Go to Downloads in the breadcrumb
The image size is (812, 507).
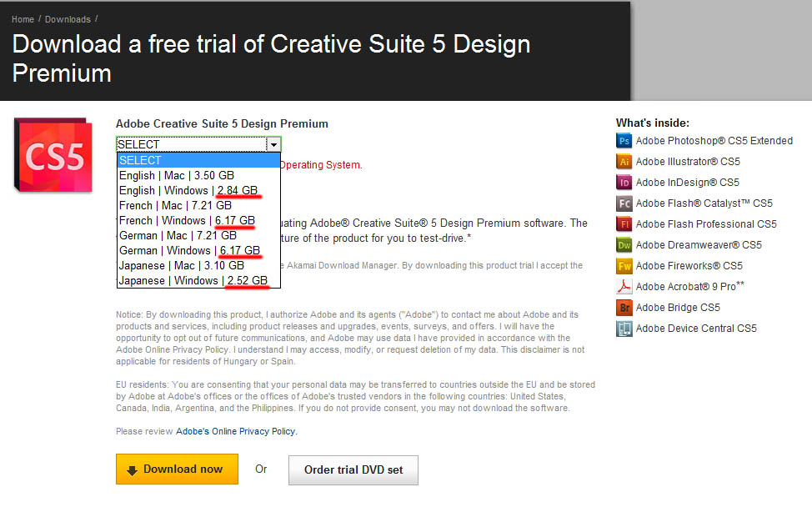[68, 19]
